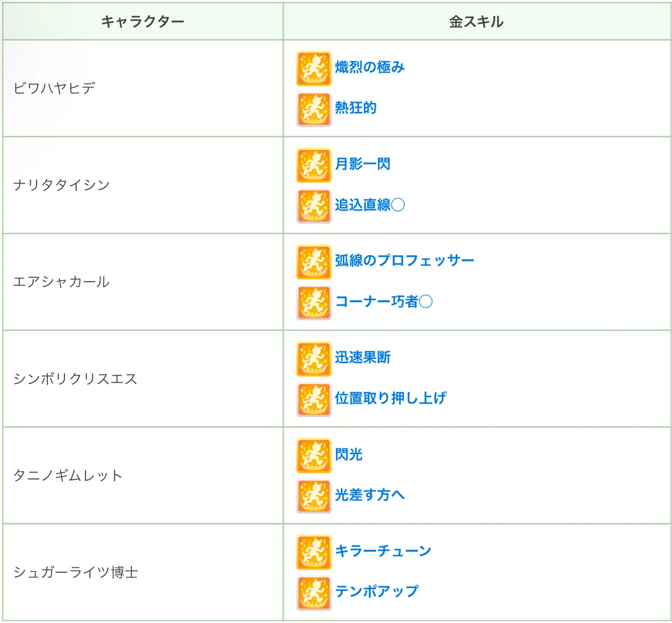The height and width of the screenshot is (623, 672).
Task: Click the skill icon beside 迅速果断
Action: [x=314, y=358]
